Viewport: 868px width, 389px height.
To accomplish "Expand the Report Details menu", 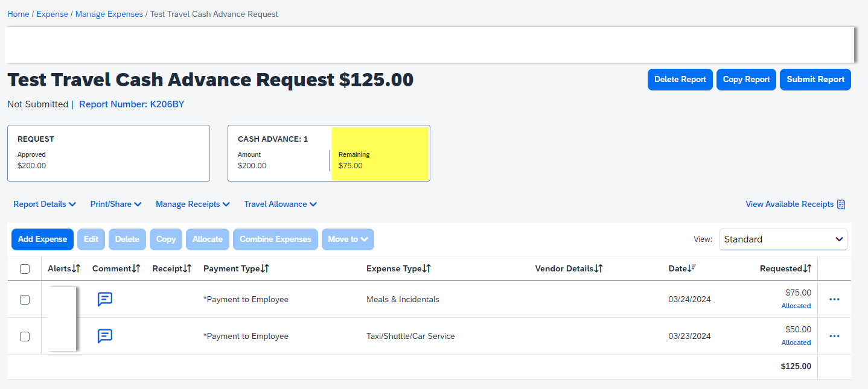I will [x=45, y=204].
